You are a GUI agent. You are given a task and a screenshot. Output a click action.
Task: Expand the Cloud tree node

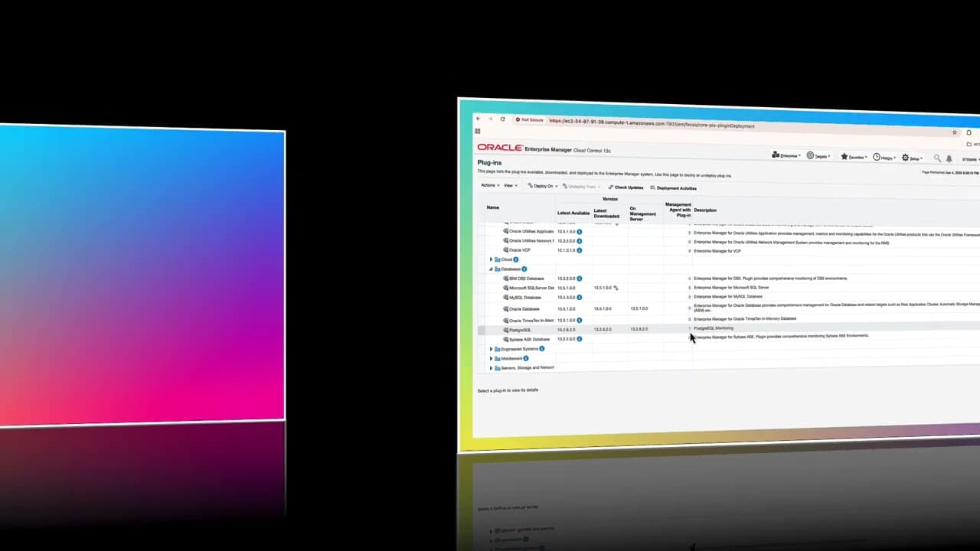(x=491, y=259)
